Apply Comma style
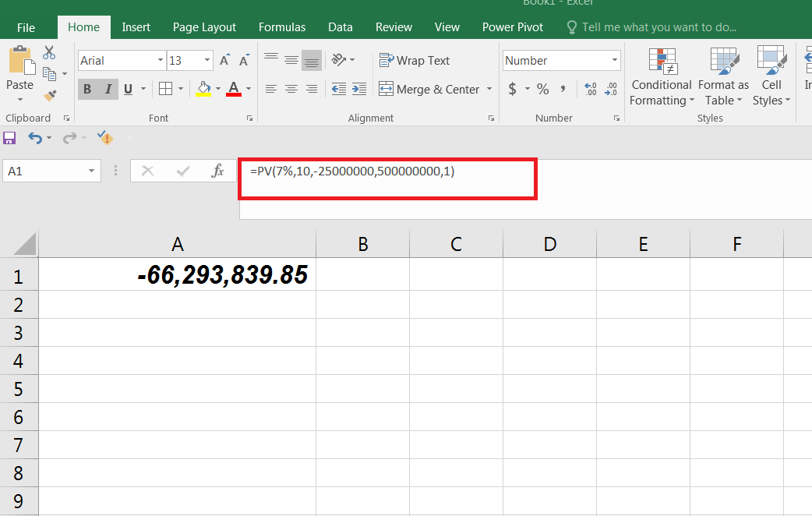 click(x=563, y=89)
